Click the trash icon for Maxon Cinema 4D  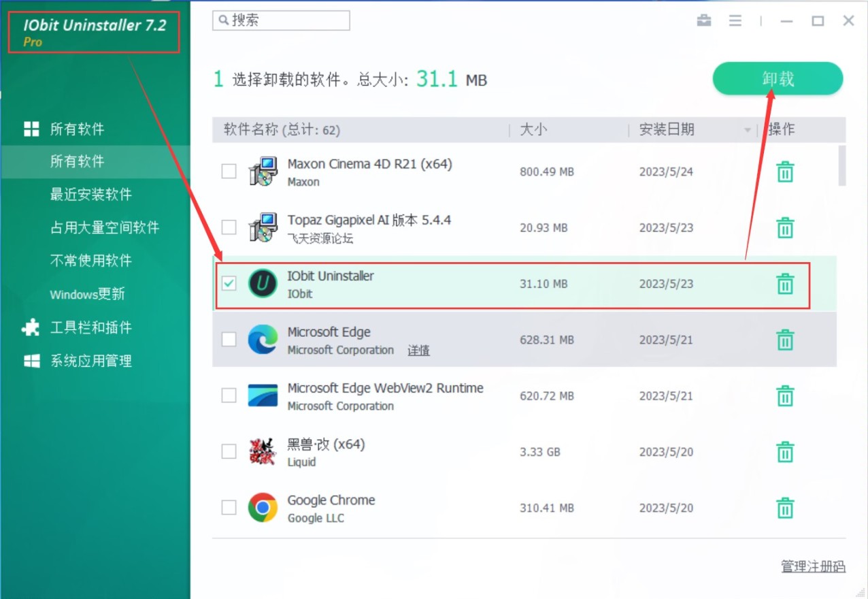tap(785, 172)
